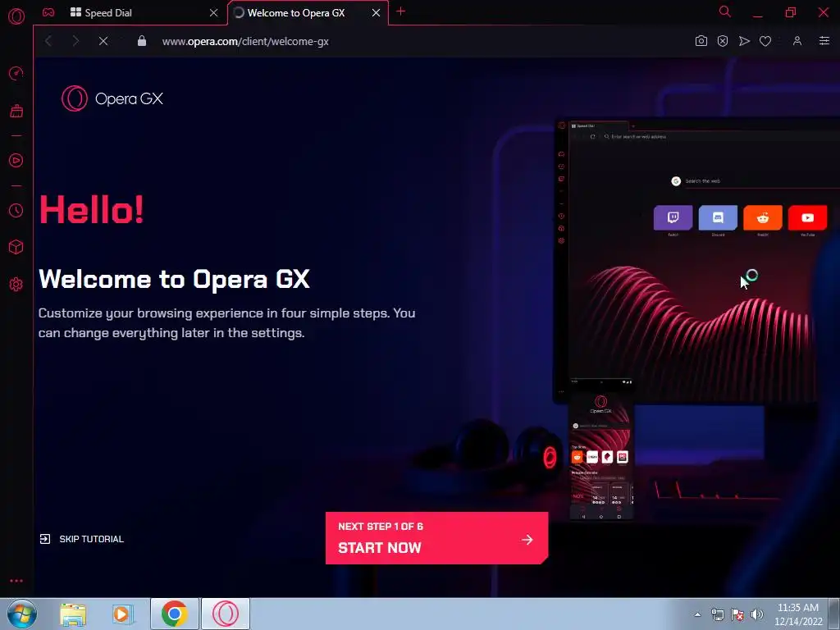Take a snapshot with the camera icon

(x=701, y=41)
